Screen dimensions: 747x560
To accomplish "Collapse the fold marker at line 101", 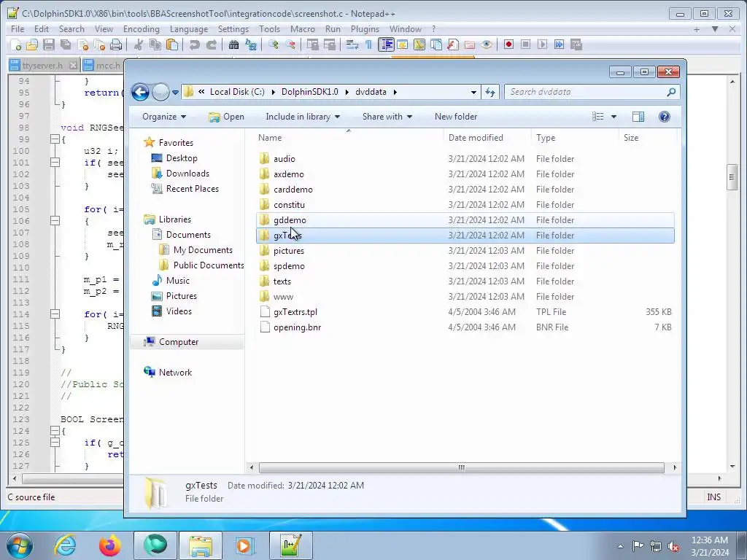I will (55, 163).
